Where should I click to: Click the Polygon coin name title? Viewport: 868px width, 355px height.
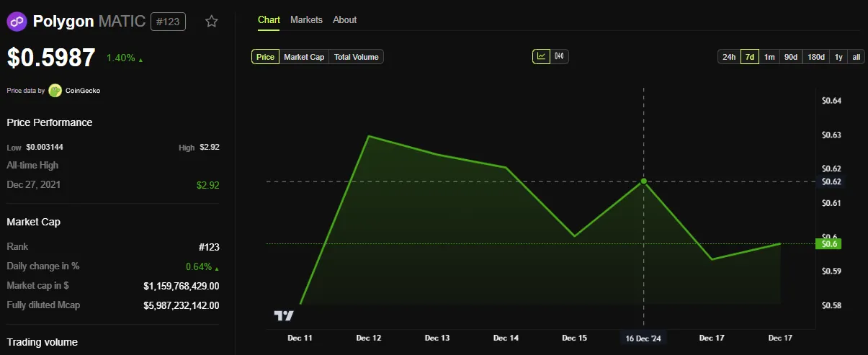click(63, 22)
